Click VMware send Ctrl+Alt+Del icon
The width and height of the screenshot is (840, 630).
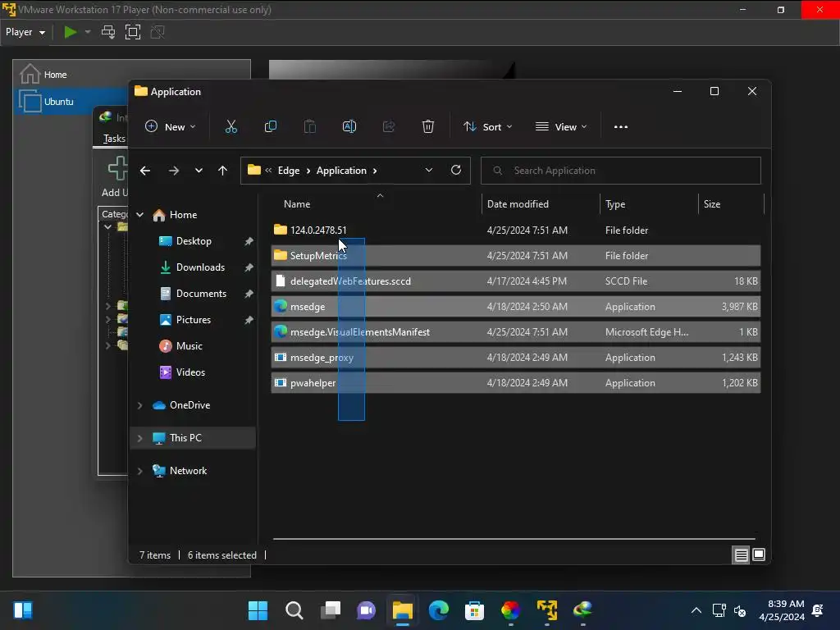(108, 32)
